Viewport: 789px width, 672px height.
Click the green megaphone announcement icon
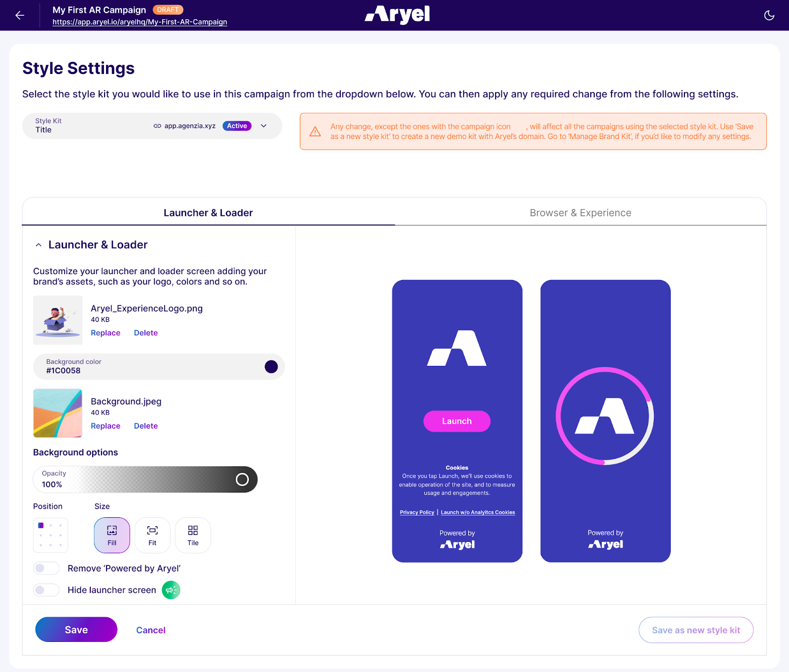point(171,590)
